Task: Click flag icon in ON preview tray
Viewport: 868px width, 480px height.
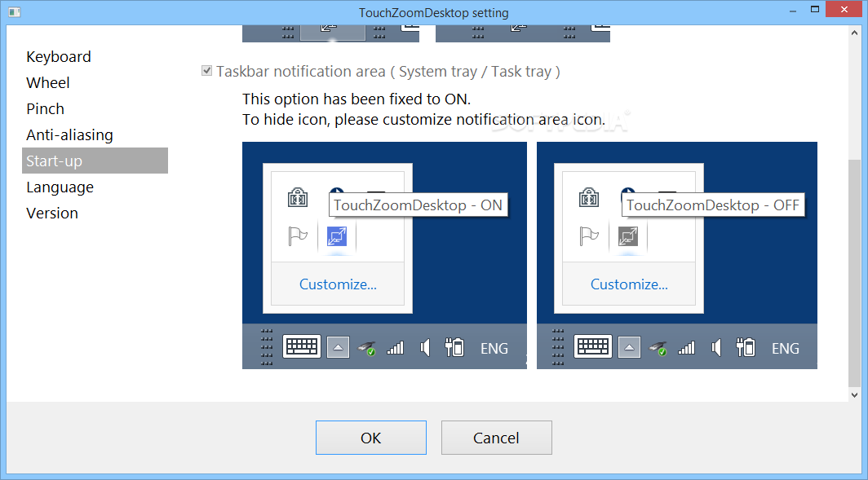Action: tap(298, 236)
